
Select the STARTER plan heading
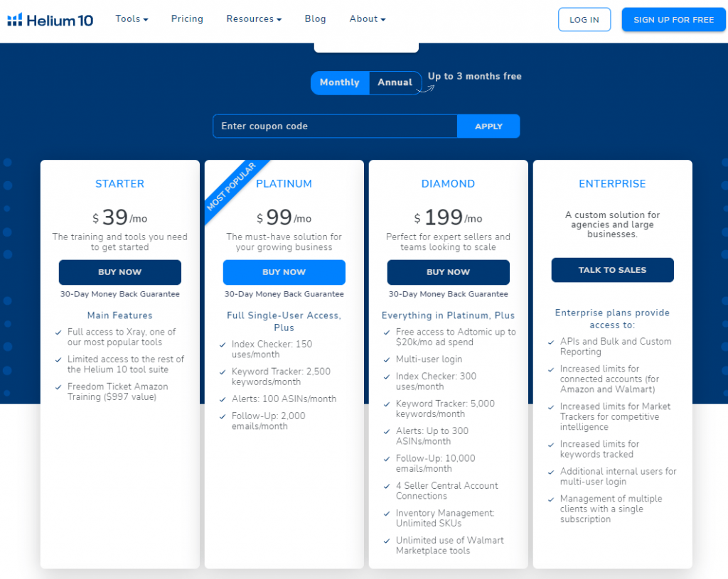pos(119,184)
